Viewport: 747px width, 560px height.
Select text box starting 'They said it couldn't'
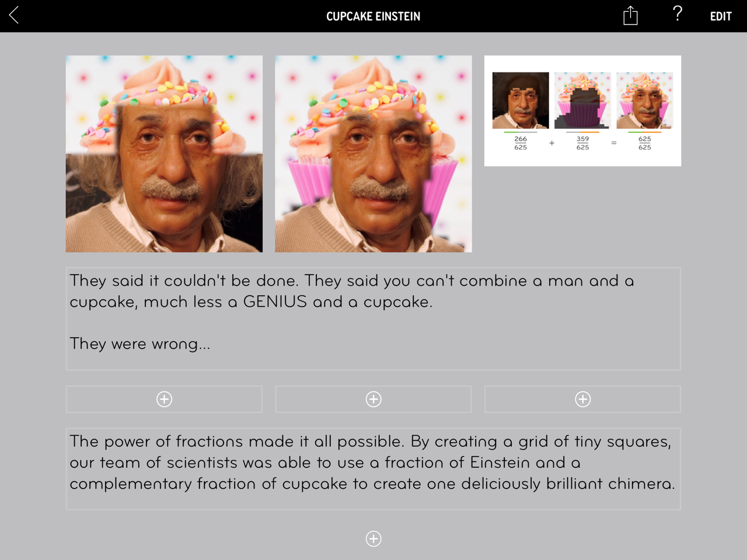(x=373, y=318)
